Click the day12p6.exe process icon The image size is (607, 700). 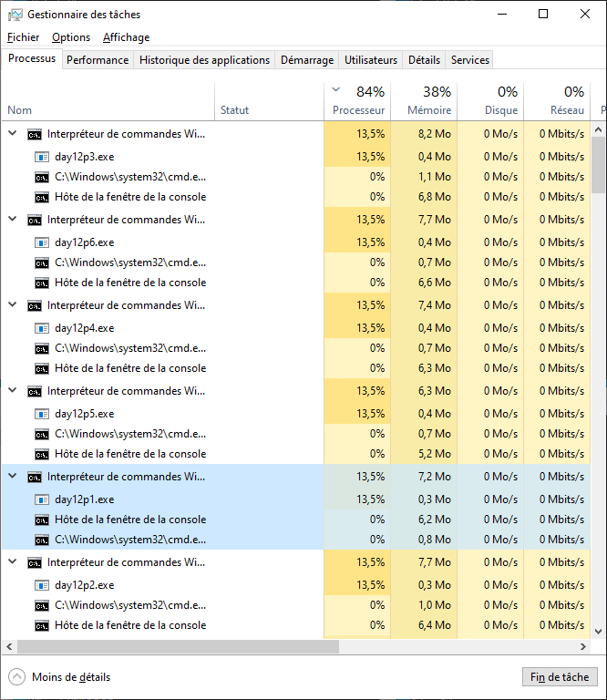coord(42,242)
